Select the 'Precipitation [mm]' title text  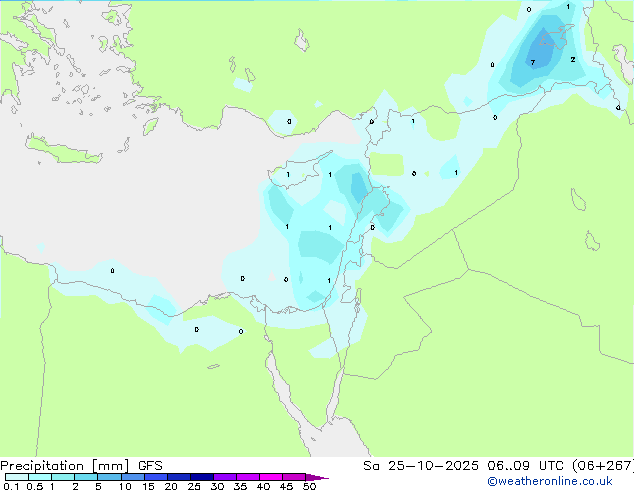coord(65,466)
